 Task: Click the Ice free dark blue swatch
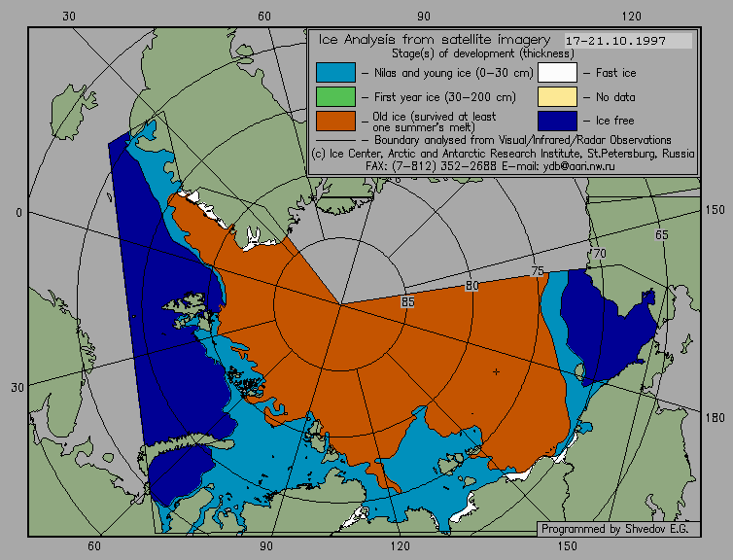pyautogui.click(x=557, y=121)
